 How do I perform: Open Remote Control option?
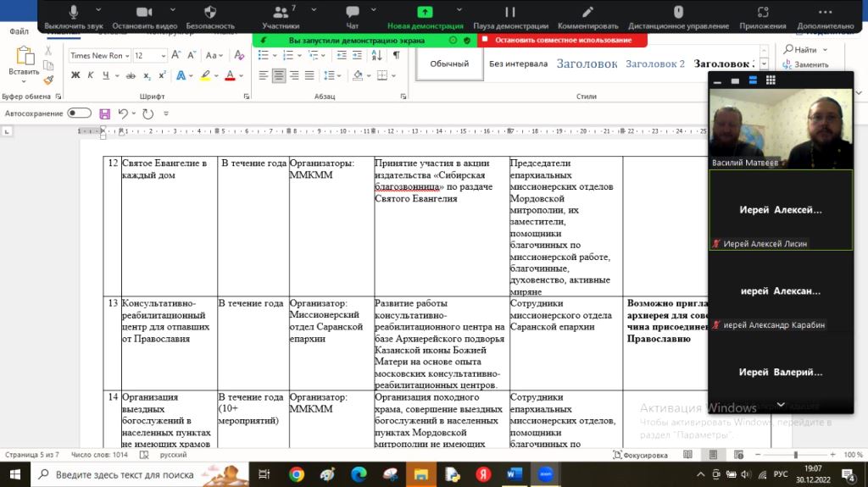pyautogui.click(x=678, y=17)
